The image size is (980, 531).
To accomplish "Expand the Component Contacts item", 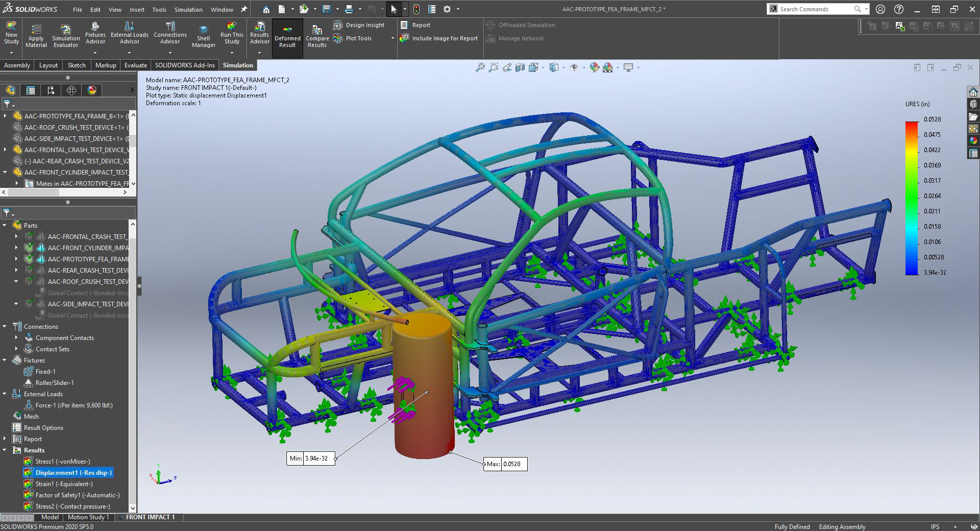I will 16,337.
